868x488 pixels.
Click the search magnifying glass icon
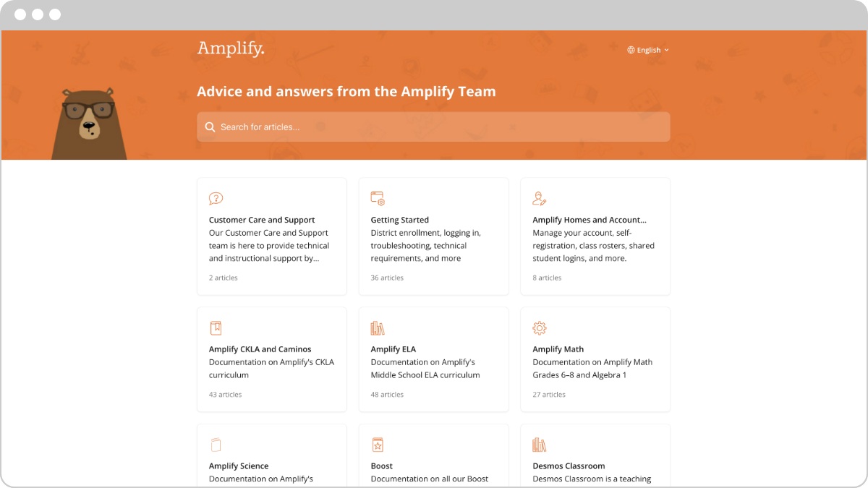(210, 127)
